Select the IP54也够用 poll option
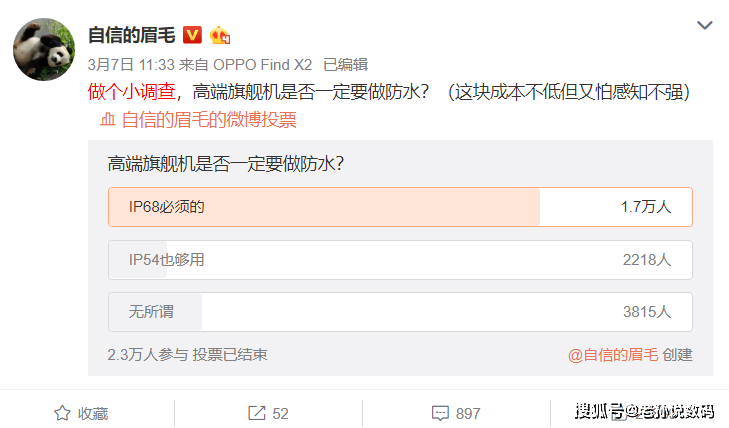The height and width of the screenshot is (428, 729). click(x=399, y=260)
